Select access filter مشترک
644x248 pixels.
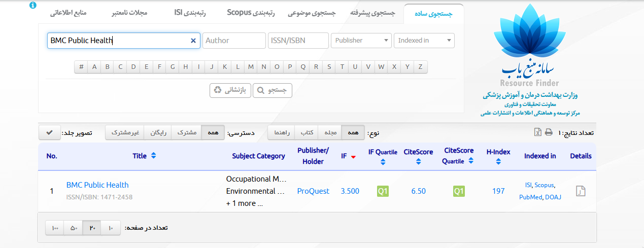186,132
